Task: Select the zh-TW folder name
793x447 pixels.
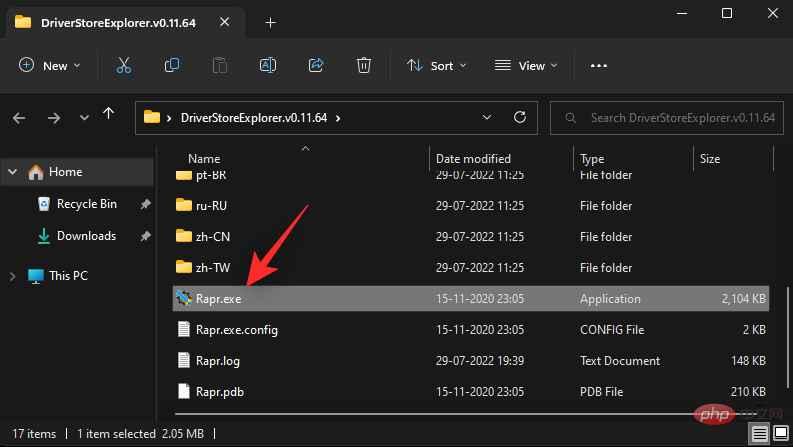Action: coord(213,267)
